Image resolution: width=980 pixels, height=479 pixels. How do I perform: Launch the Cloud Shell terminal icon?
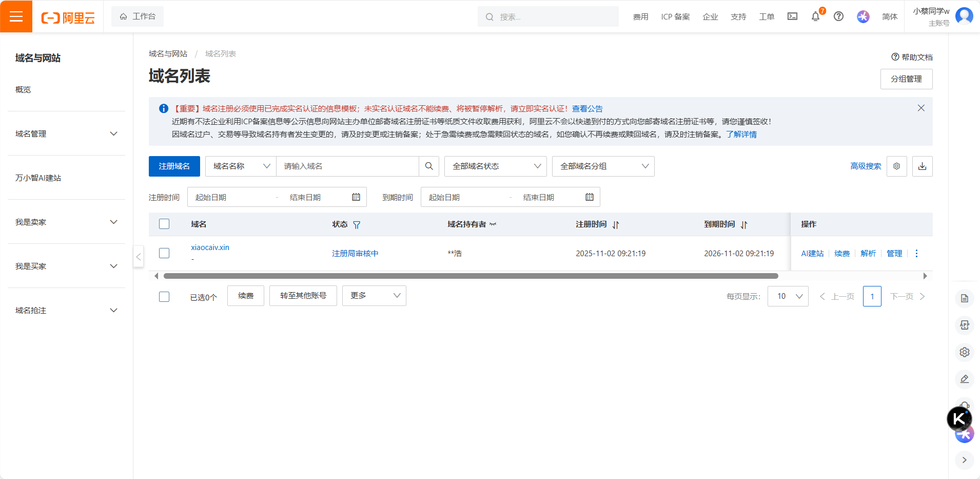click(x=792, y=16)
